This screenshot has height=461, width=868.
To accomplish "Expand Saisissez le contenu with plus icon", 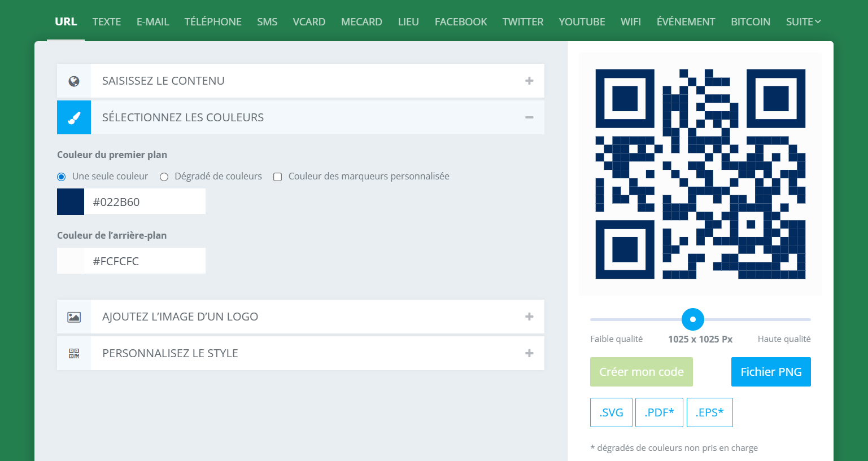I will coord(529,81).
